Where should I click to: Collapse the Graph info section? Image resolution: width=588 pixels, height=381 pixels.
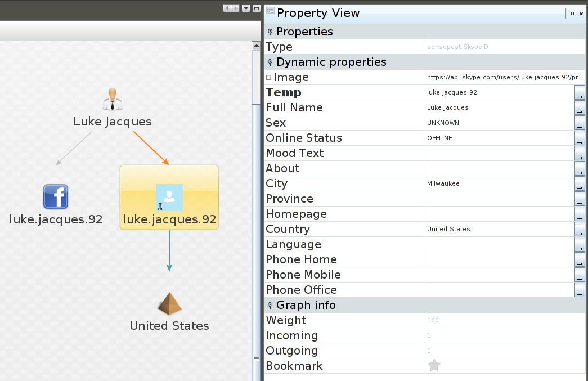[x=270, y=306]
